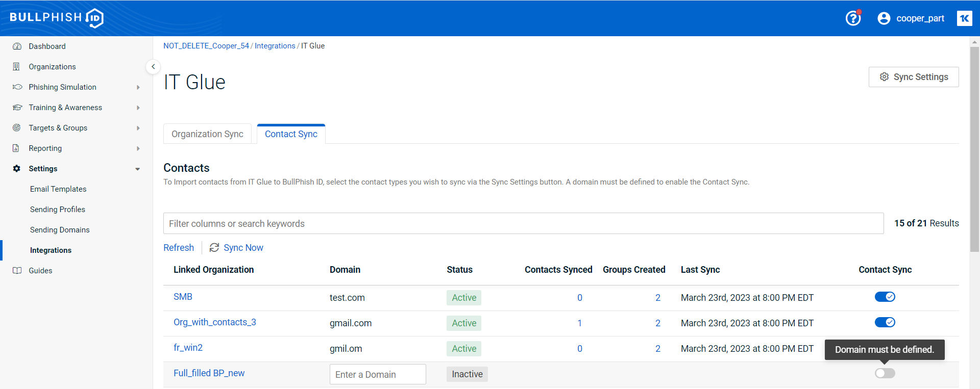
Task: Click the page vertical scrollbar
Action: pyautogui.click(x=974, y=149)
